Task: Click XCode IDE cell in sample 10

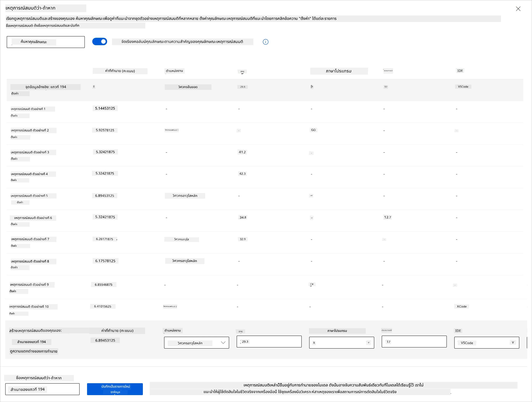Action: [462, 307]
